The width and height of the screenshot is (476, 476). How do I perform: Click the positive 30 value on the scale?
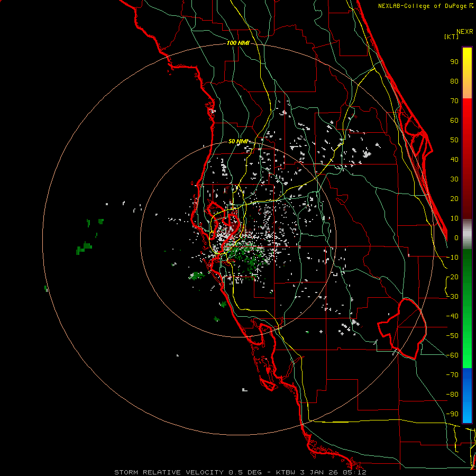pos(454,179)
